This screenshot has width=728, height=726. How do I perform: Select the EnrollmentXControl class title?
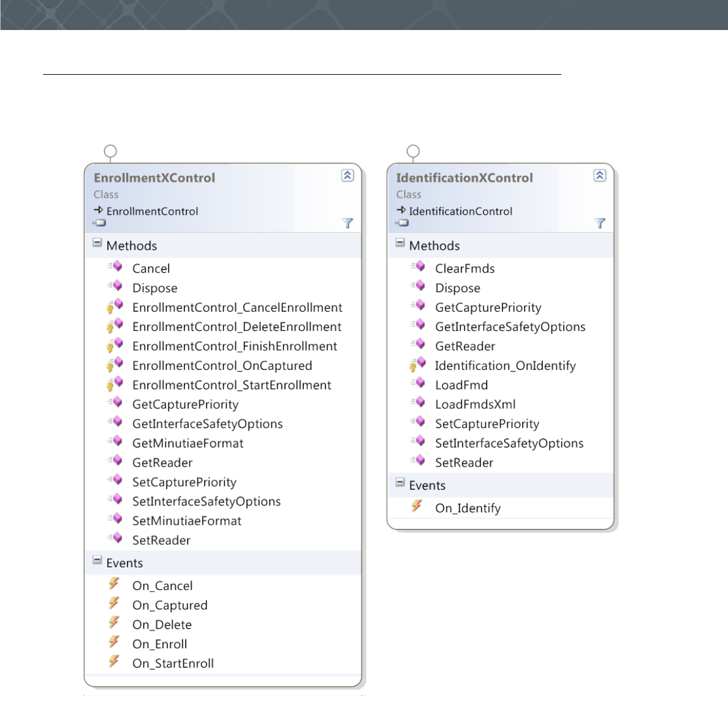pos(154,178)
